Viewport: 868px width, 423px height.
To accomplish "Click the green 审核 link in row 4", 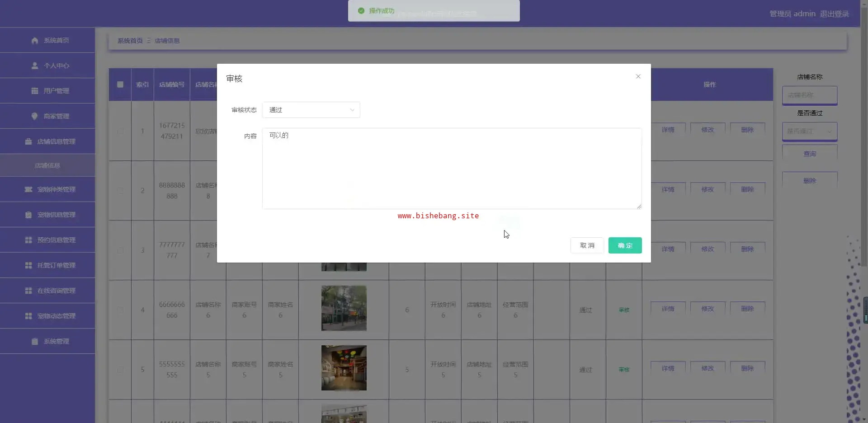I will click(x=624, y=310).
